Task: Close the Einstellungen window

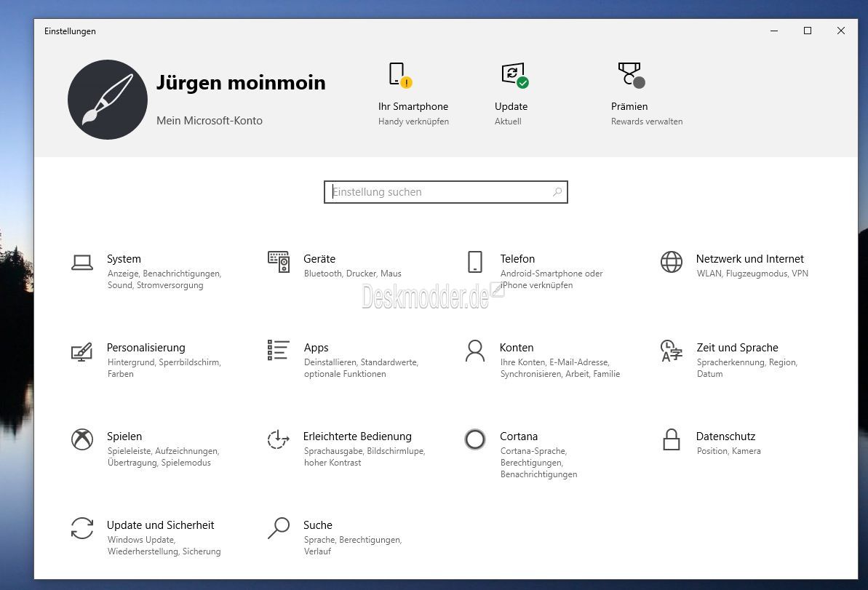Action: coord(840,31)
